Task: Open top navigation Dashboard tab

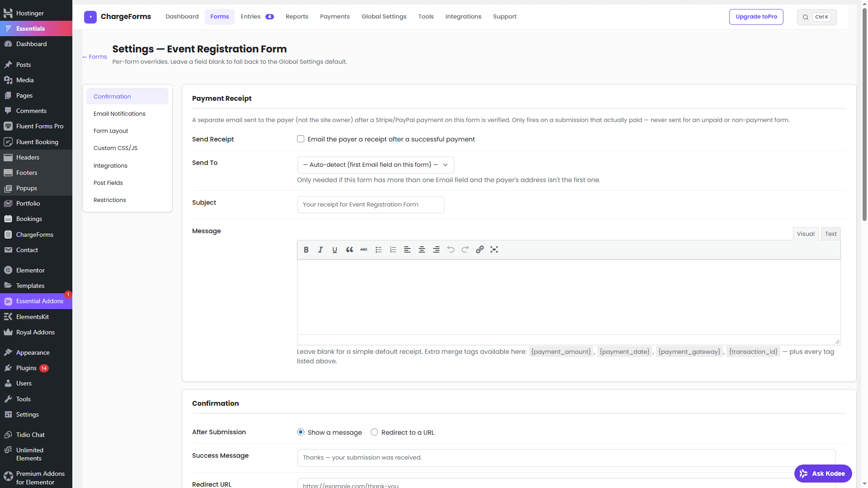Action: point(182,17)
